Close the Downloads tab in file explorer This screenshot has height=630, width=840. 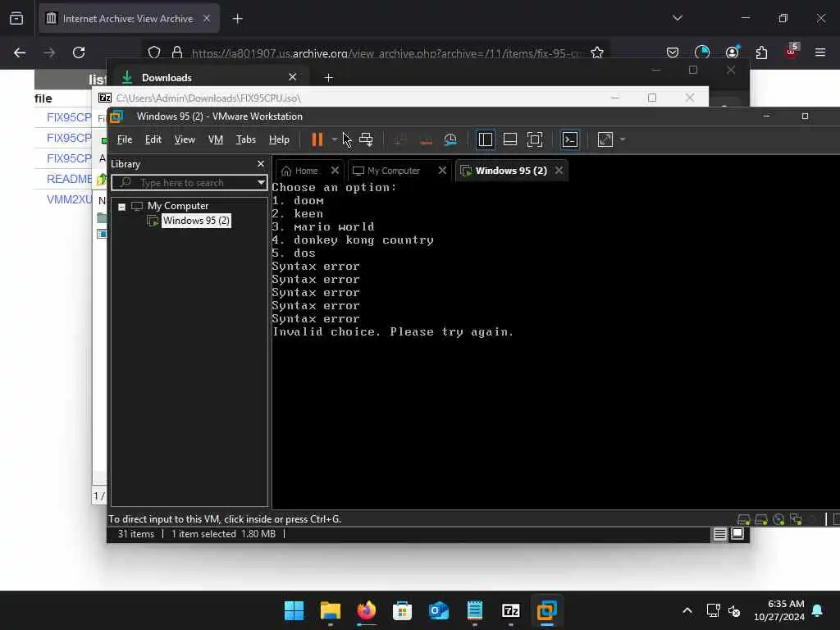[x=293, y=78]
